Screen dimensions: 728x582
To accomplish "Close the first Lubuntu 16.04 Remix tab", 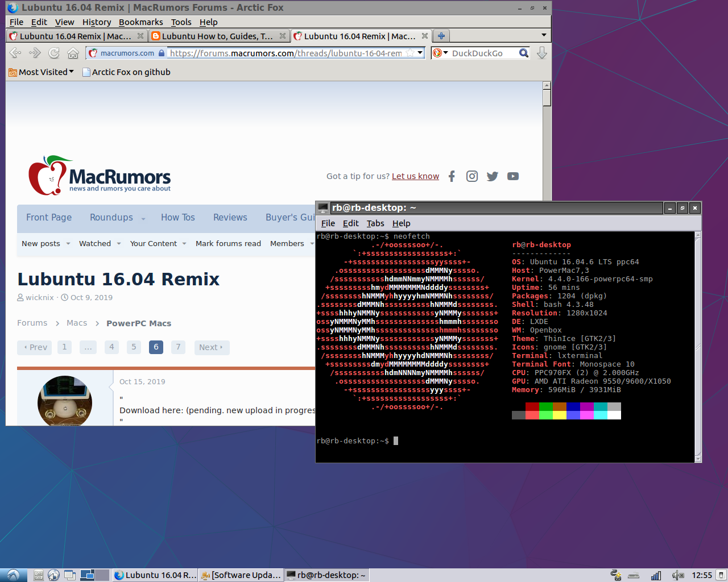I will click(x=140, y=36).
